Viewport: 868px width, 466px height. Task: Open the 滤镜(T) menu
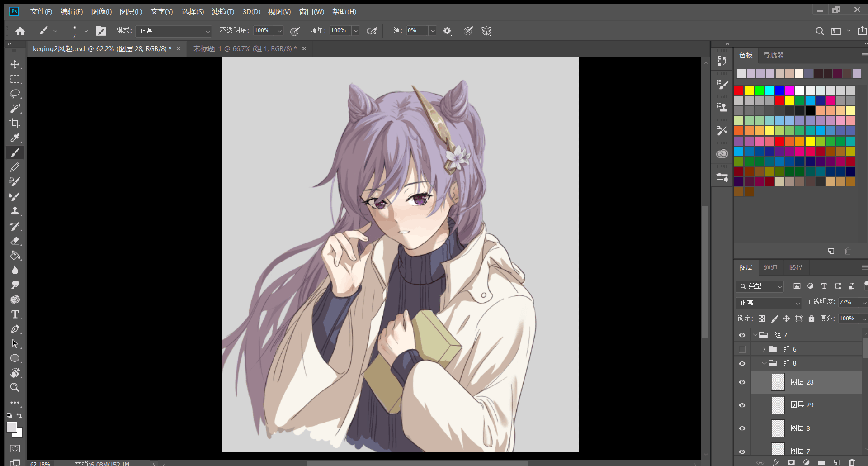[223, 11]
